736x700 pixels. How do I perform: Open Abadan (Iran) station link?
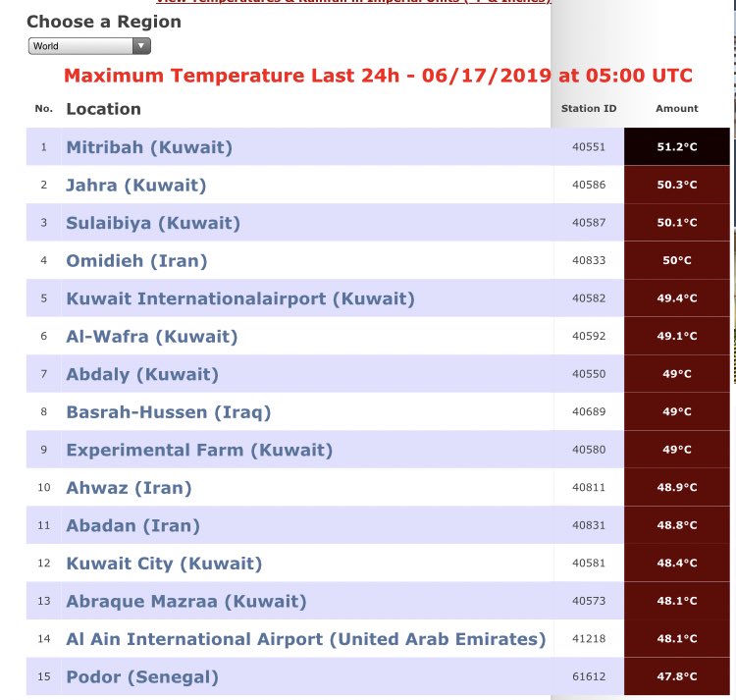point(132,525)
